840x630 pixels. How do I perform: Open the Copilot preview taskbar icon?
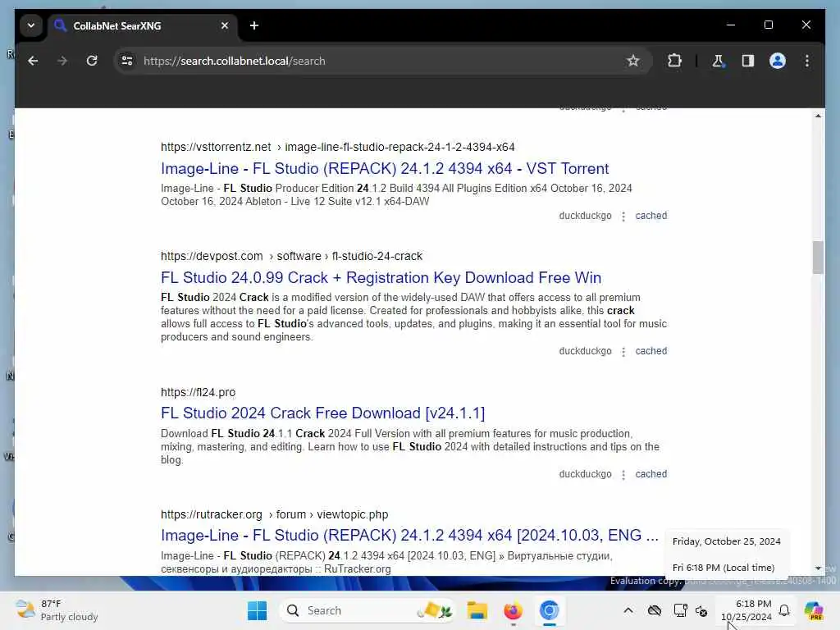click(x=814, y=610)
